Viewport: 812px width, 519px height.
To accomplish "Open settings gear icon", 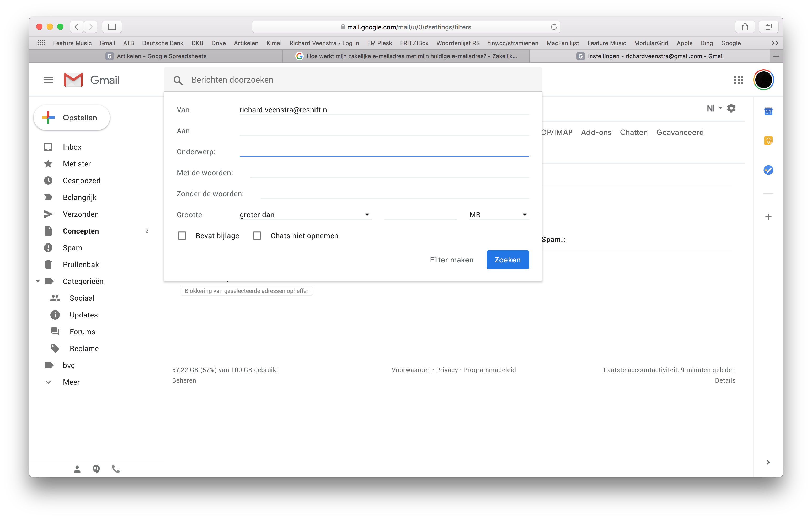I will (731, 108).
